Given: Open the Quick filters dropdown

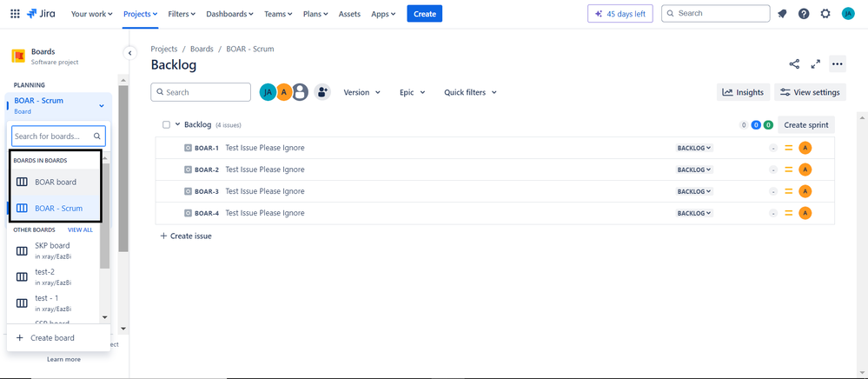Looking at the screenshot, I should 471,92.
